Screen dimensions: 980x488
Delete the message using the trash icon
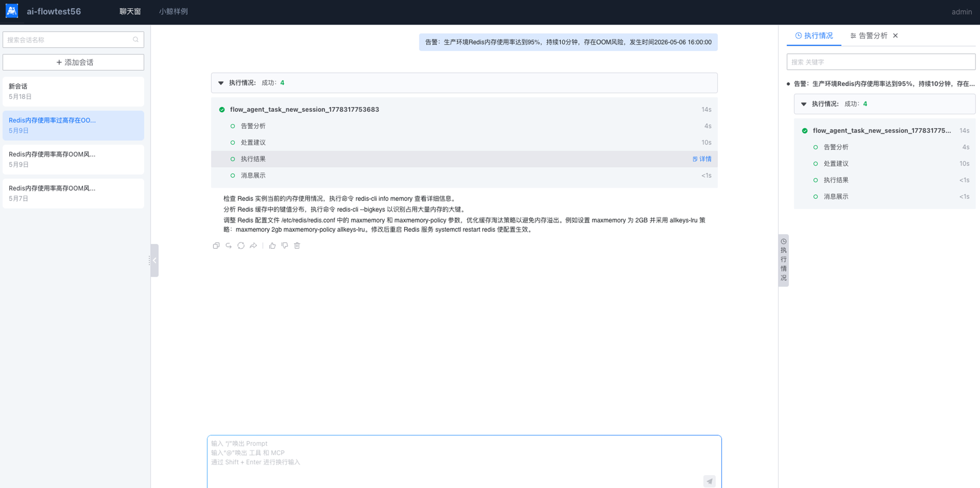(297, 246)
